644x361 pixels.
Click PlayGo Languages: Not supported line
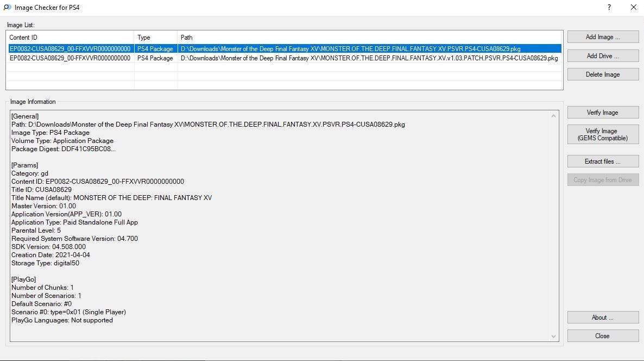62,320
